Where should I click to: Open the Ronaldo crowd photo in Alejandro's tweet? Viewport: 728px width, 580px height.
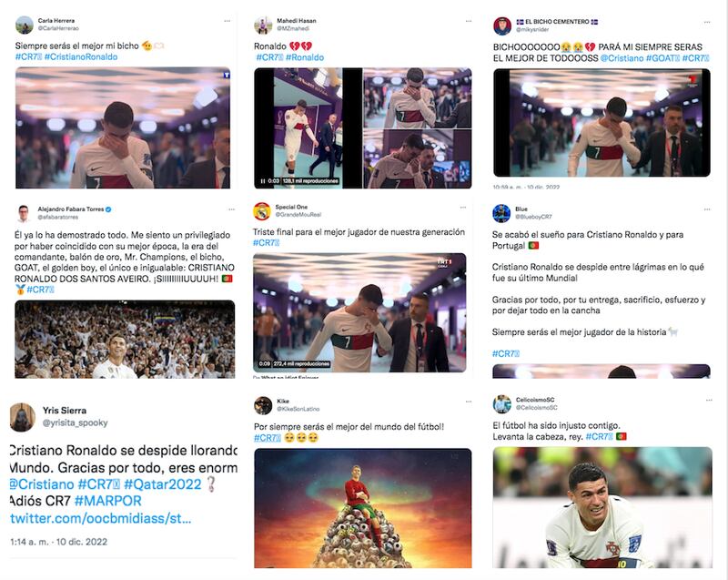[x=125, y=340]
